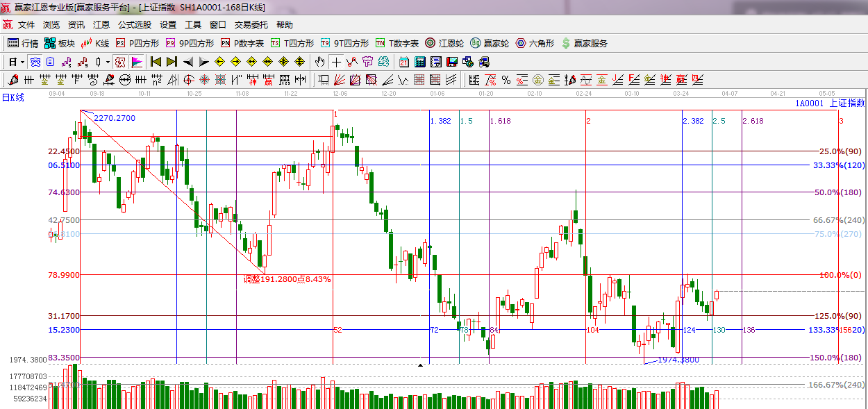Jump to first bar with skip-back icon
Viewport: 868px width, 409px height.
156,62
